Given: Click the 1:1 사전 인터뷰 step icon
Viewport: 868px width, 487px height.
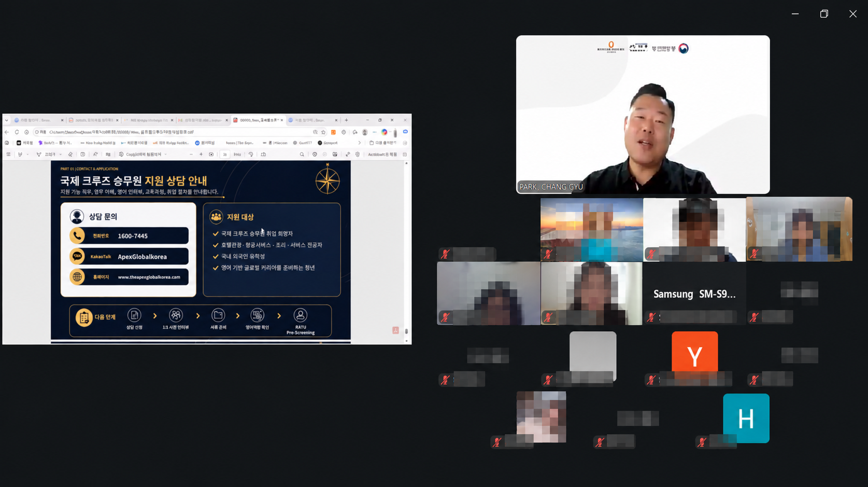Looking at the screenshot, I should (176, 315).
